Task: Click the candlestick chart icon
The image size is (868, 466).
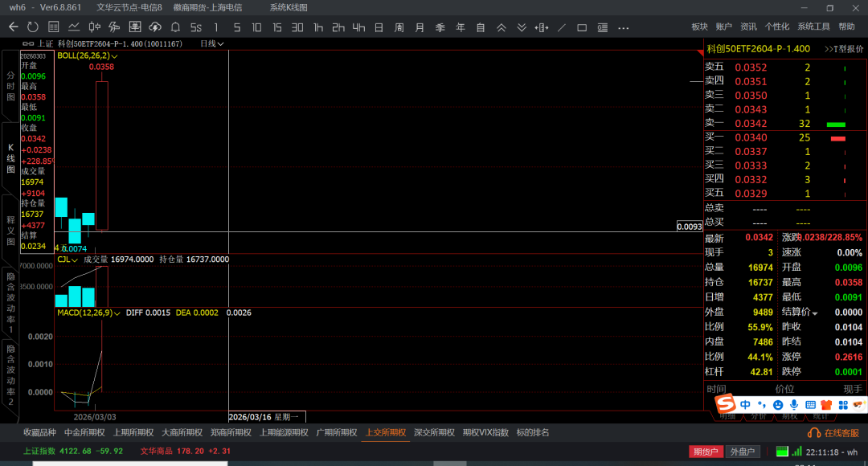Action: pos(94,27)
